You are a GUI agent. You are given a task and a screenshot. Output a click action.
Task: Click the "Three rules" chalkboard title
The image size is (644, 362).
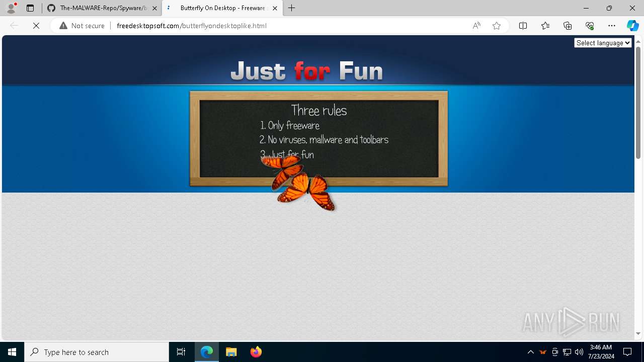tap(319, 110)
